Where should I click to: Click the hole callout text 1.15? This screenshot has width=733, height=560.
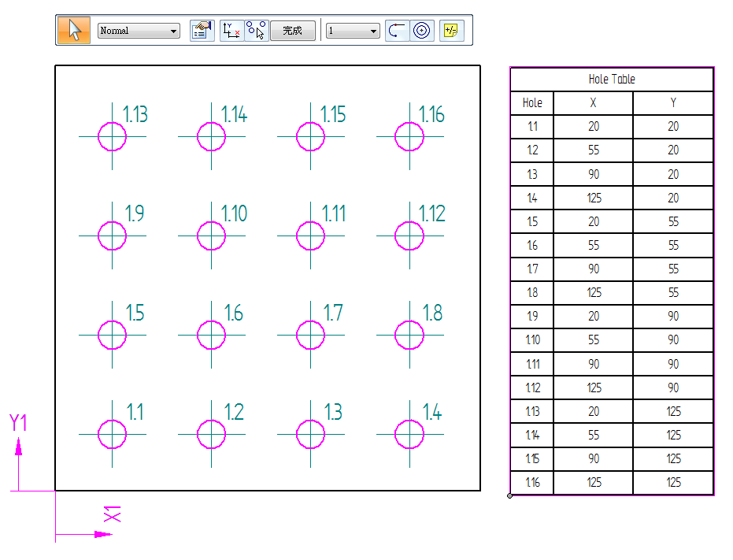coord(333,115)
